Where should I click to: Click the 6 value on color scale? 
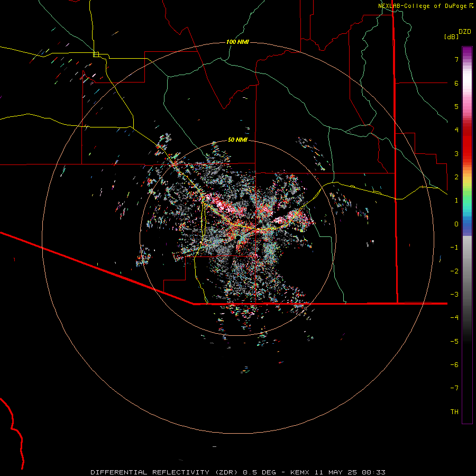point(456,83)
